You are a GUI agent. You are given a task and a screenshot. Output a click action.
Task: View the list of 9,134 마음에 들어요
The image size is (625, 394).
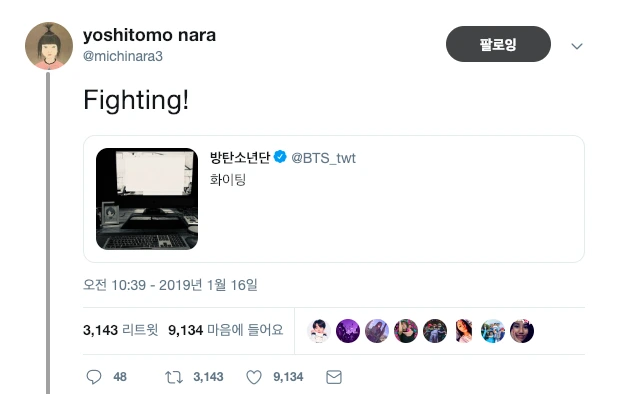click(226, 330)
